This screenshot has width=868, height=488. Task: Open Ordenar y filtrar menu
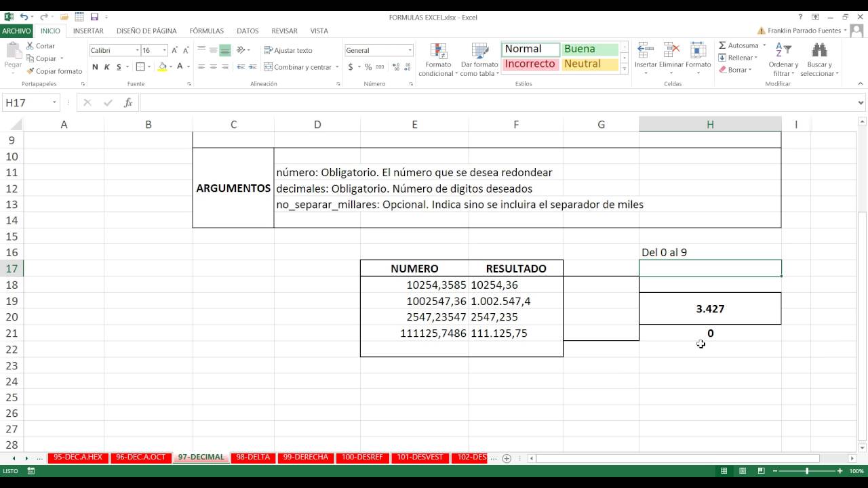pos(783,60)
